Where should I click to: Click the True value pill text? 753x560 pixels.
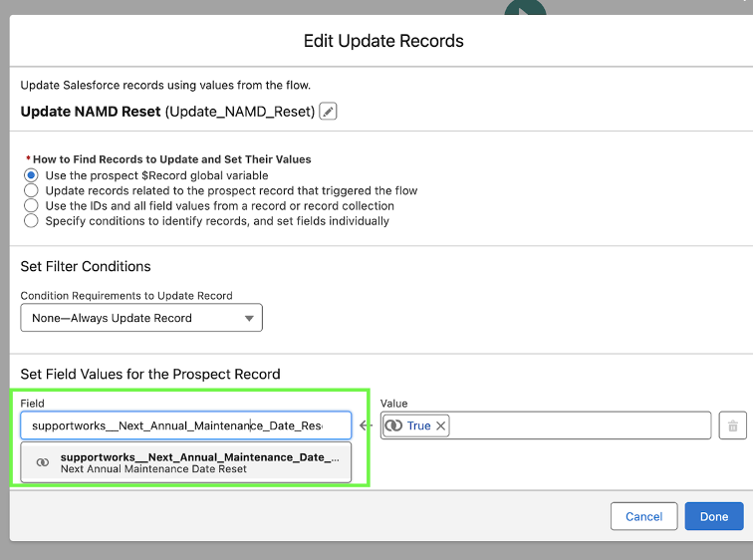coord(418,425)
